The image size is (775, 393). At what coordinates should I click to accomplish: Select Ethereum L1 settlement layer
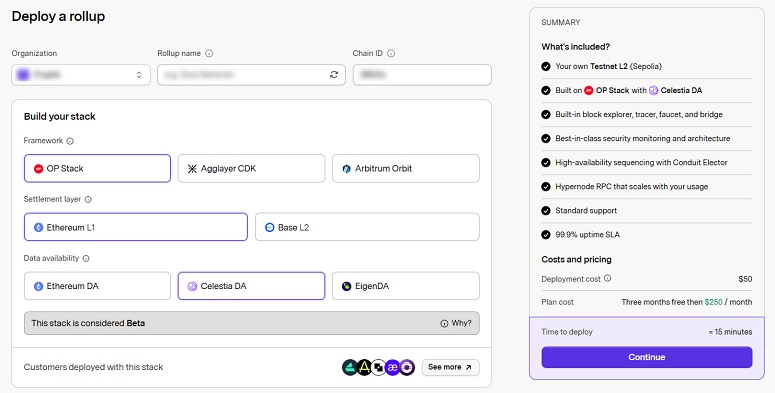pyautogui.click(x=136, y=227)
